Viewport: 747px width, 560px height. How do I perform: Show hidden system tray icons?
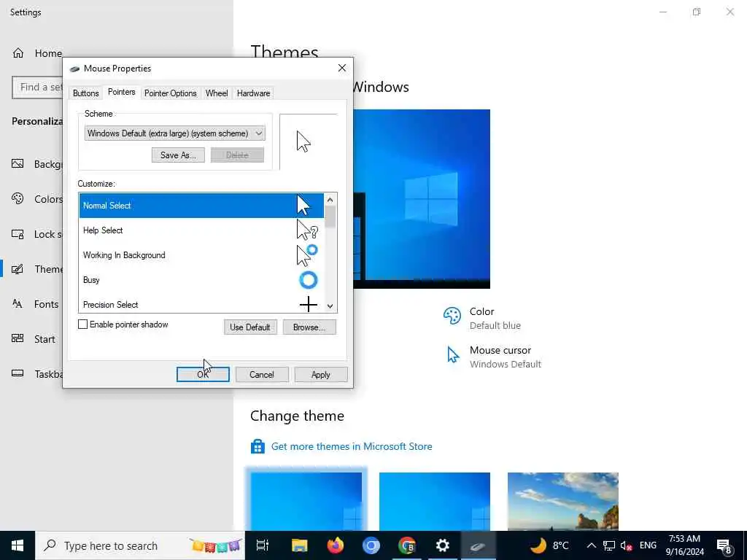point(591,545)
